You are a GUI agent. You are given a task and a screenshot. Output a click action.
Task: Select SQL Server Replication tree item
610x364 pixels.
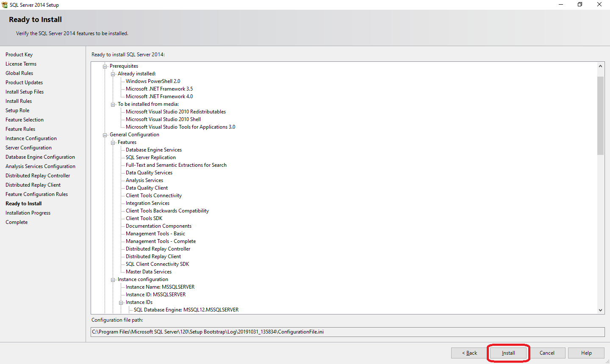click(x=151, y=157)
